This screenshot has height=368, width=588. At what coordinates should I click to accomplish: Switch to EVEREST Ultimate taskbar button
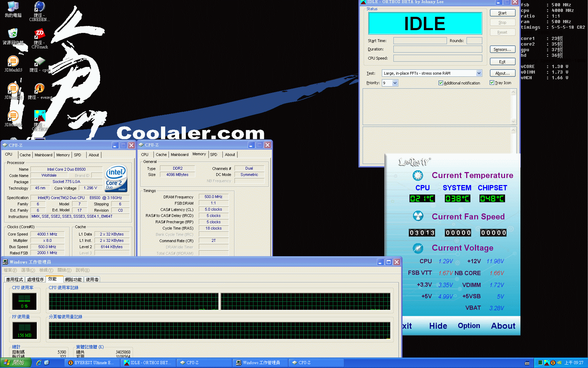pyautogui.click(x=92, y=363)
